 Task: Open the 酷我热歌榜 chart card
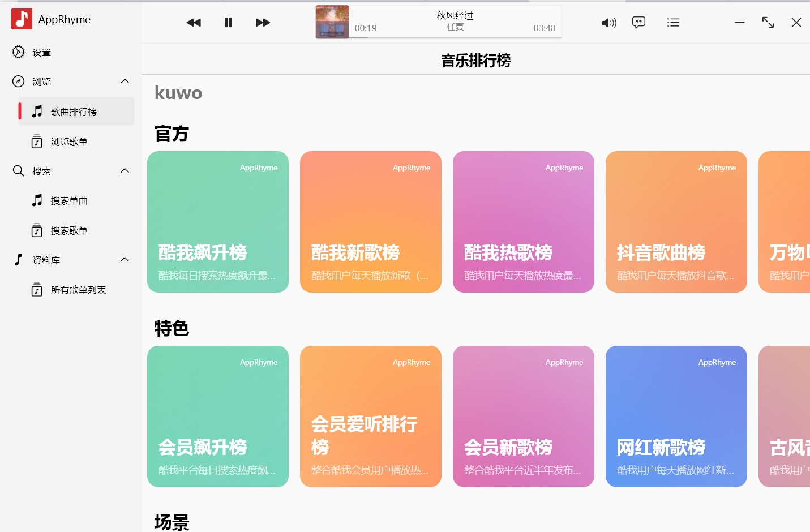click(x=524, y=222)
